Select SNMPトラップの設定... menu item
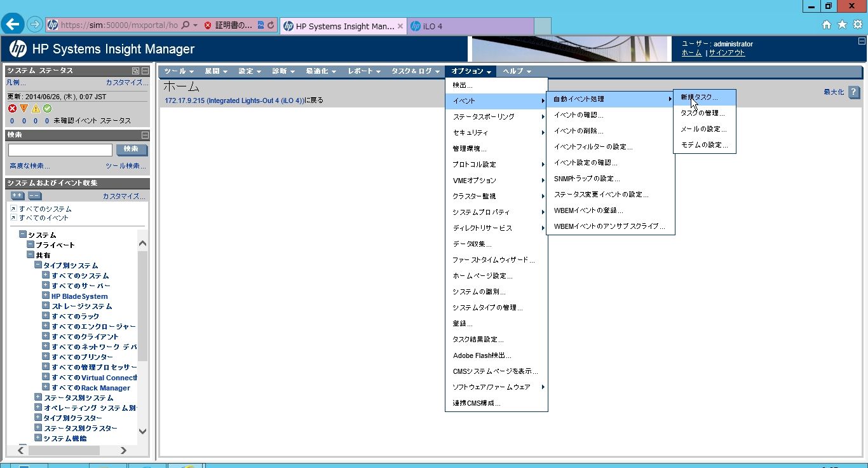The image size is (868, 468). pyautogui.click(x=610, y=179)
